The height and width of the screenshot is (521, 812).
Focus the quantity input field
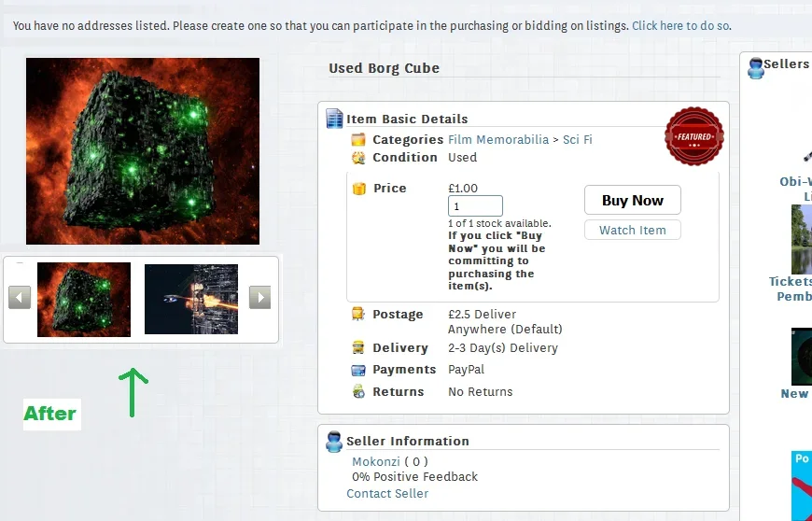click(x=475, y=206)
